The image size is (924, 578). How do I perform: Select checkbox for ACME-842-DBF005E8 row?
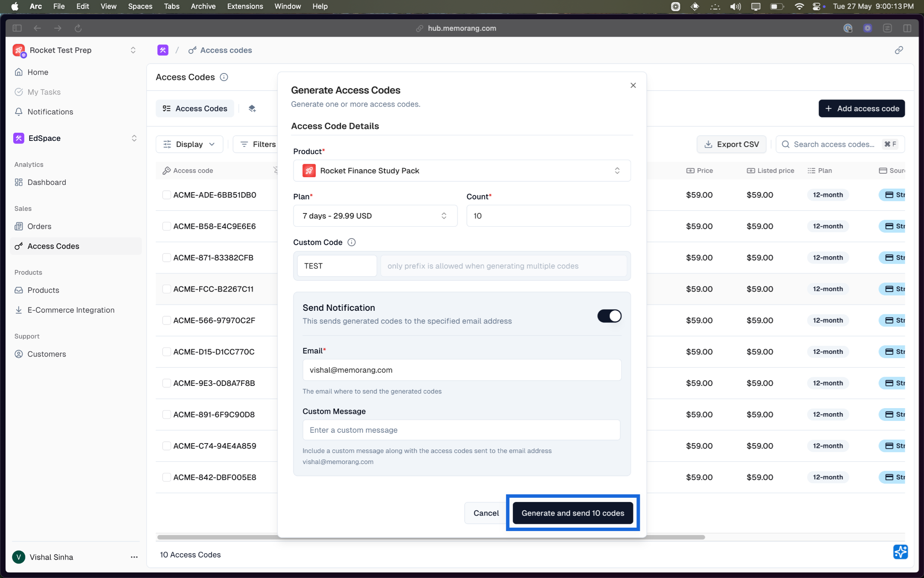(x=166, y=477)
